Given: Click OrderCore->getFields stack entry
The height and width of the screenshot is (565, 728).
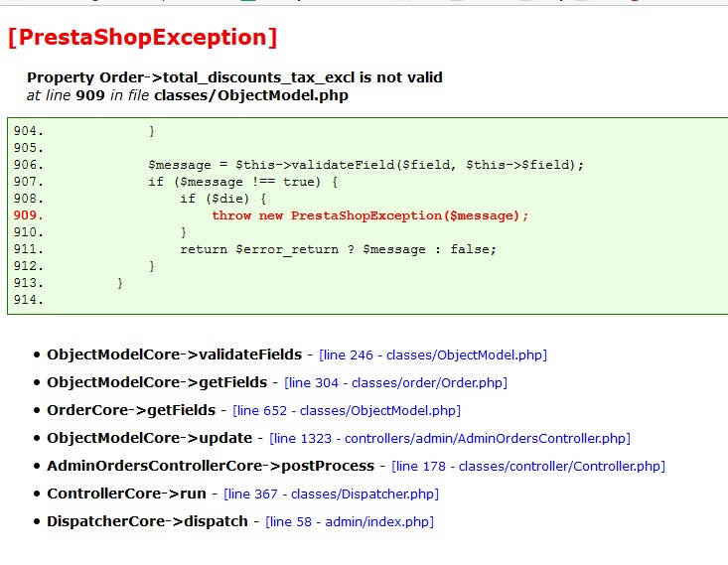Looking at the screenshot, I should coord(131,410).
